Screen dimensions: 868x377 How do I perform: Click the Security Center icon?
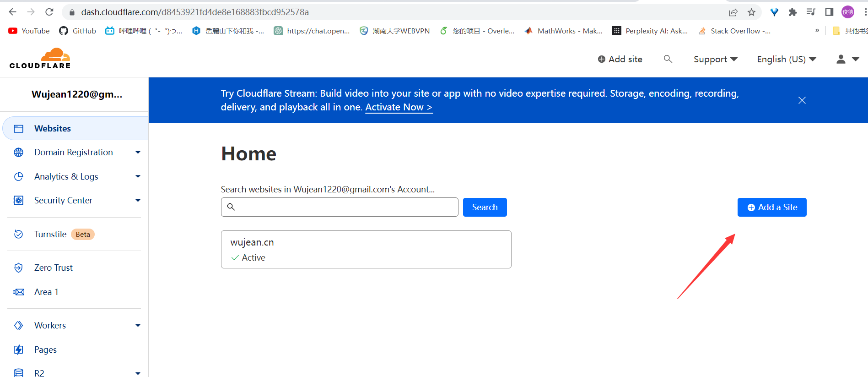click(x=19, y=200)
